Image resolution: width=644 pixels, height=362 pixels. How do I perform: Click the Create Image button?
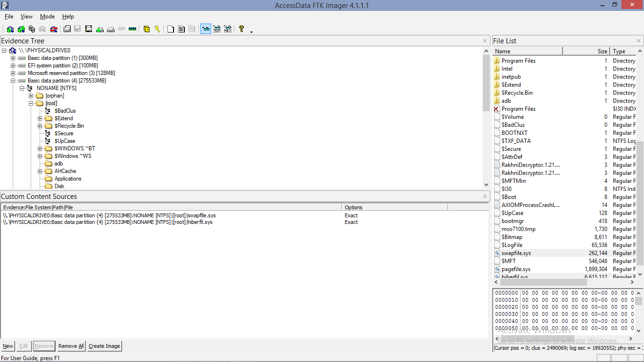[x=104, y=346]
